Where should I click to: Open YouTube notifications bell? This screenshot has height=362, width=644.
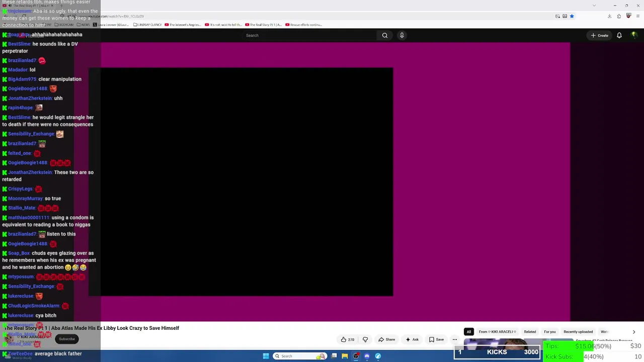(619, 35)
